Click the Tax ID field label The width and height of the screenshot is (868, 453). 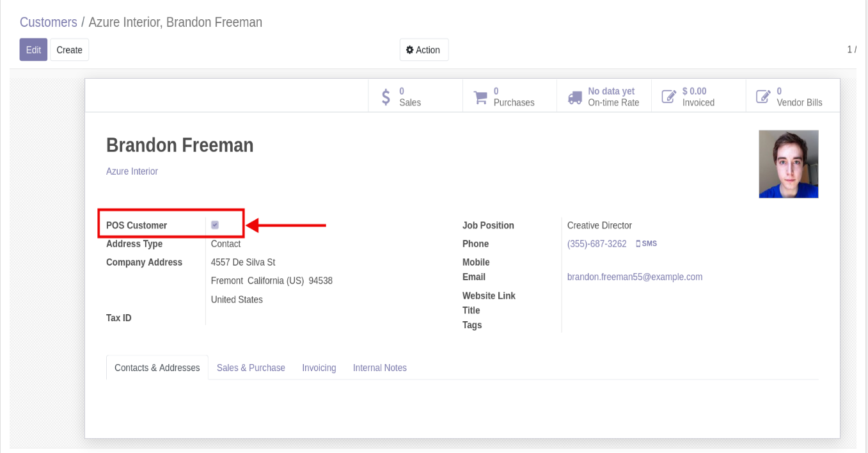tap(119, 318)
